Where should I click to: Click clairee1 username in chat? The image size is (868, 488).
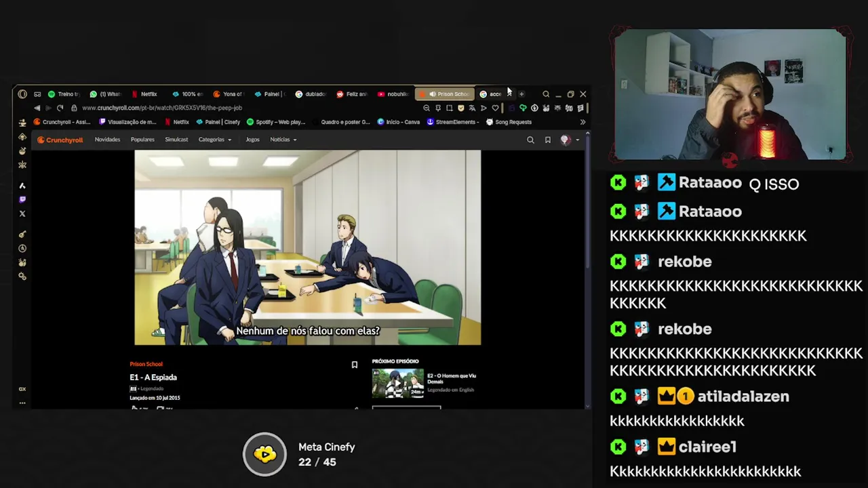[707, 447]
